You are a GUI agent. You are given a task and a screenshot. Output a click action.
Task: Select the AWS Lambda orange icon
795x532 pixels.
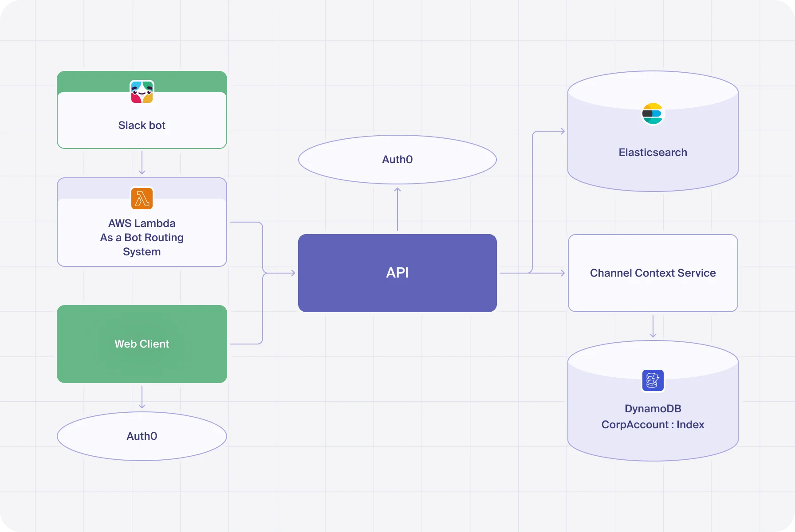click(142, 199)
